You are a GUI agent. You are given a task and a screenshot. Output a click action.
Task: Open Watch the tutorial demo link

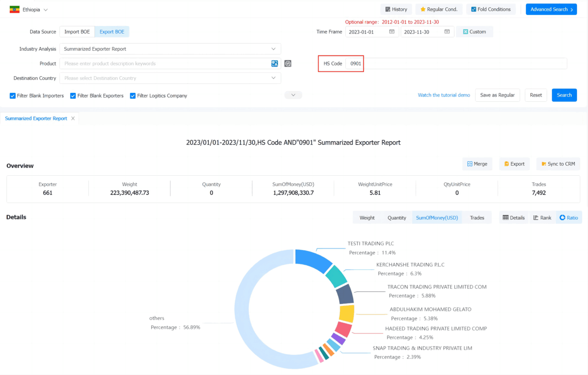pos(444,95)
